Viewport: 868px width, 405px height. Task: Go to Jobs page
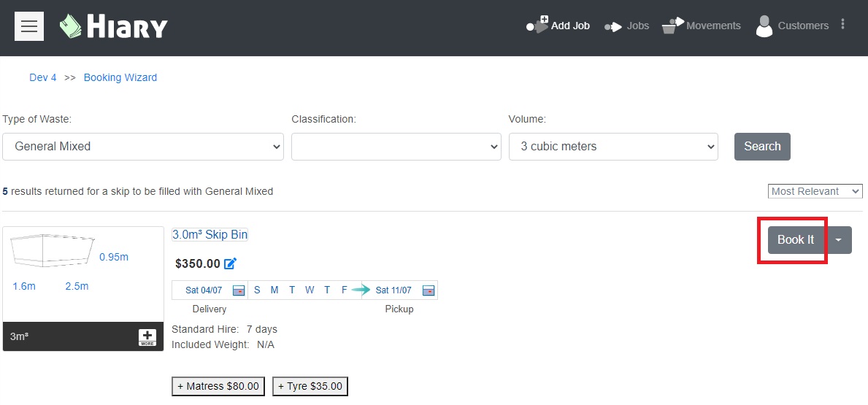[x=626, y=26]
